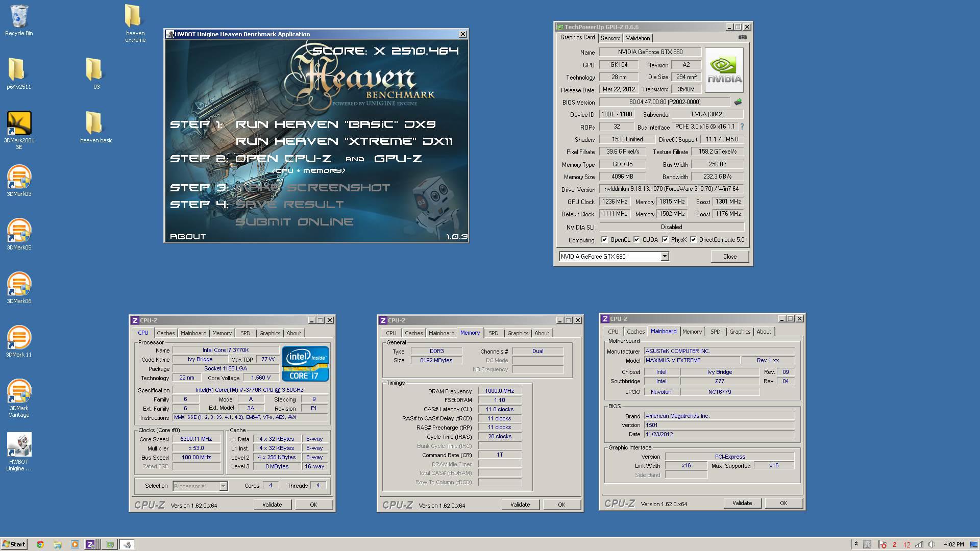Screen dimensions: 980x551
Task: Open the 03 folder on desktop
Action: (96, 73)
